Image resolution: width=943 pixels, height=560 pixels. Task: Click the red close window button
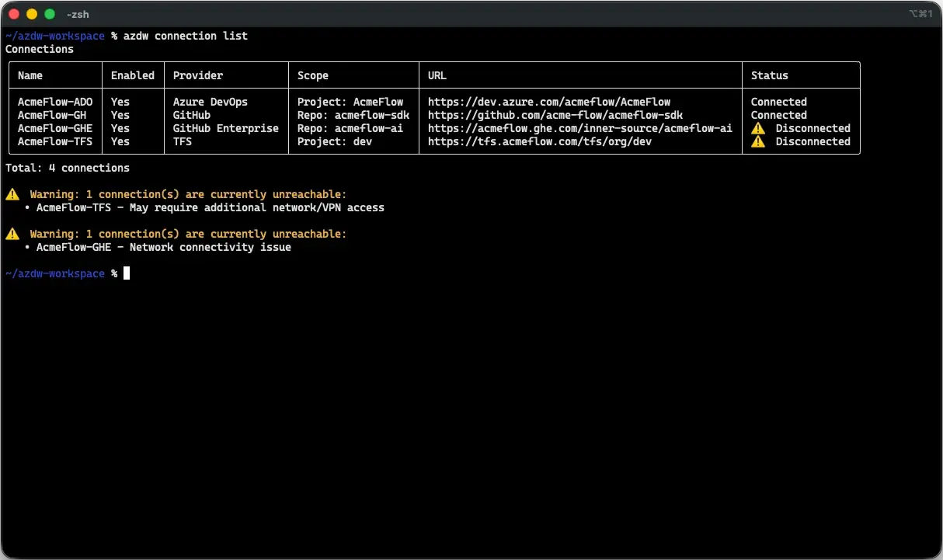[14, 14]
